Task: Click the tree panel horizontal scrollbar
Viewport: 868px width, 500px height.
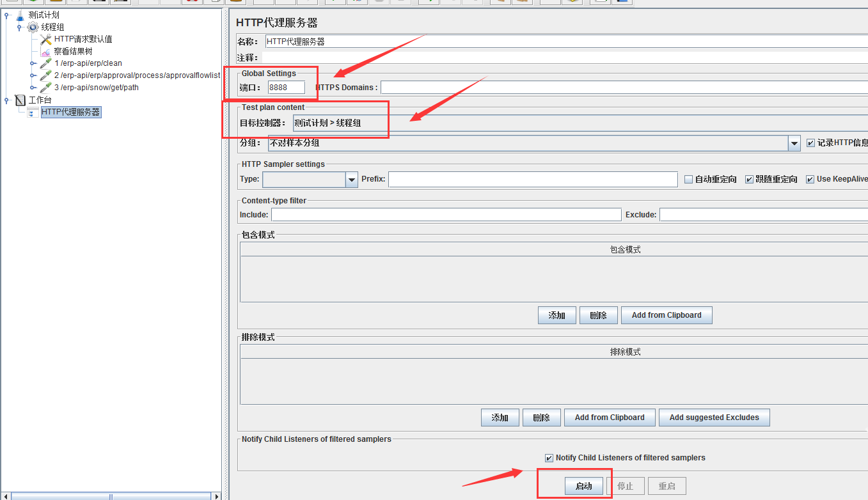Action: tap(111, 496)
